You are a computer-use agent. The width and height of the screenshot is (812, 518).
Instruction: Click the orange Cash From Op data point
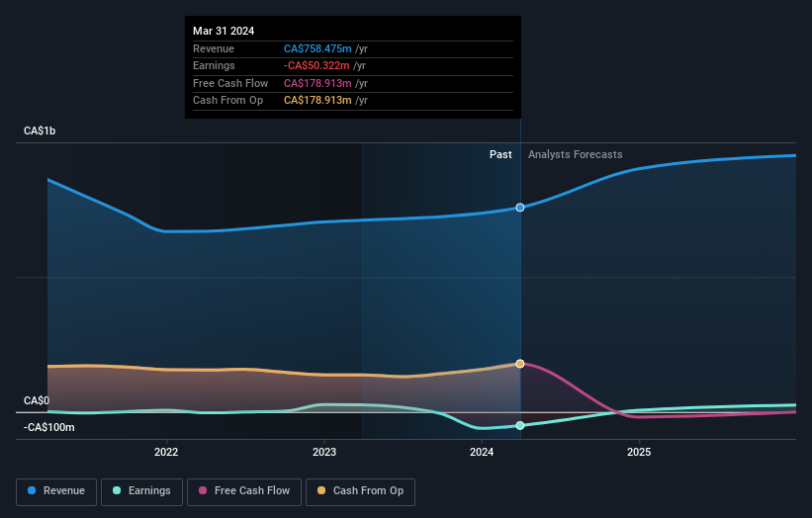(x=520, y=364)
